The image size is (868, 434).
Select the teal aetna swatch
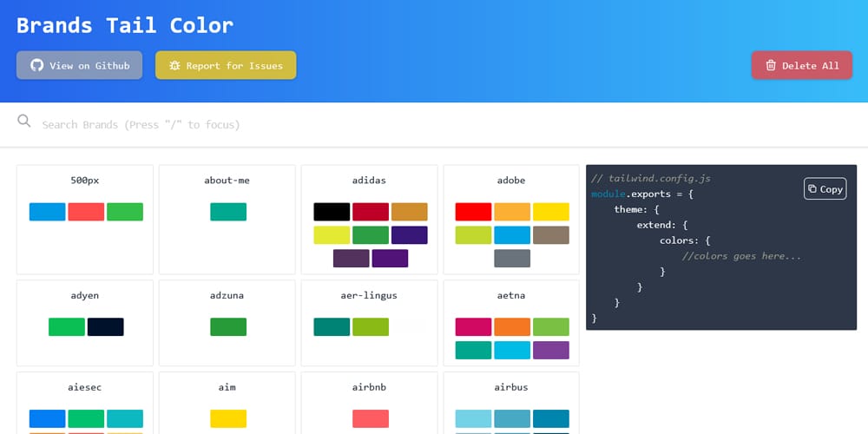[473, 350]
